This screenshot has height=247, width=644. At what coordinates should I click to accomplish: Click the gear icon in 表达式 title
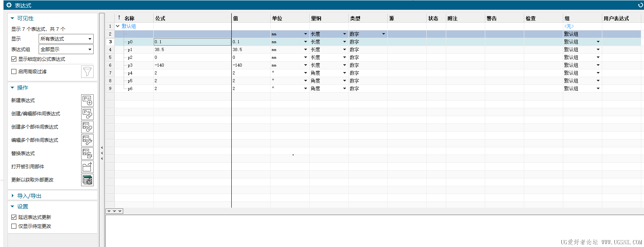coord(9,5)
